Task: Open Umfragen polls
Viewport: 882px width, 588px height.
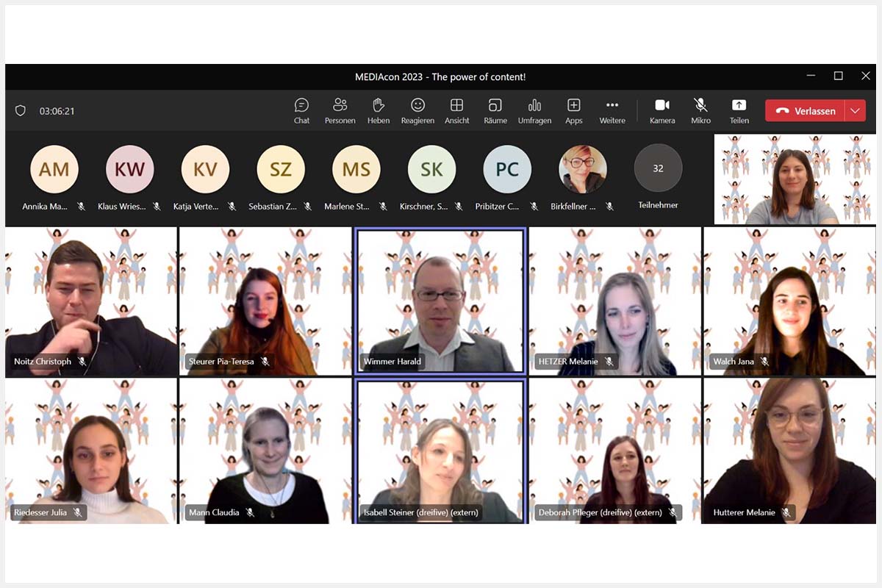Action: [534, 110]
